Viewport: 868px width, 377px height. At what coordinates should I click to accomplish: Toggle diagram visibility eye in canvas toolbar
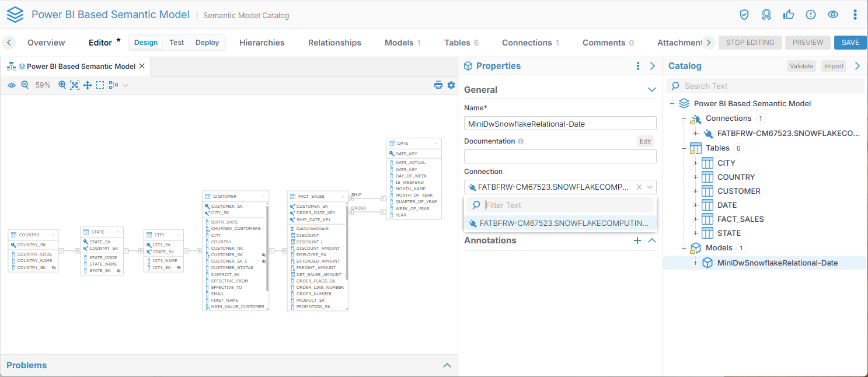pyautogui.click(x=12, y=85)
